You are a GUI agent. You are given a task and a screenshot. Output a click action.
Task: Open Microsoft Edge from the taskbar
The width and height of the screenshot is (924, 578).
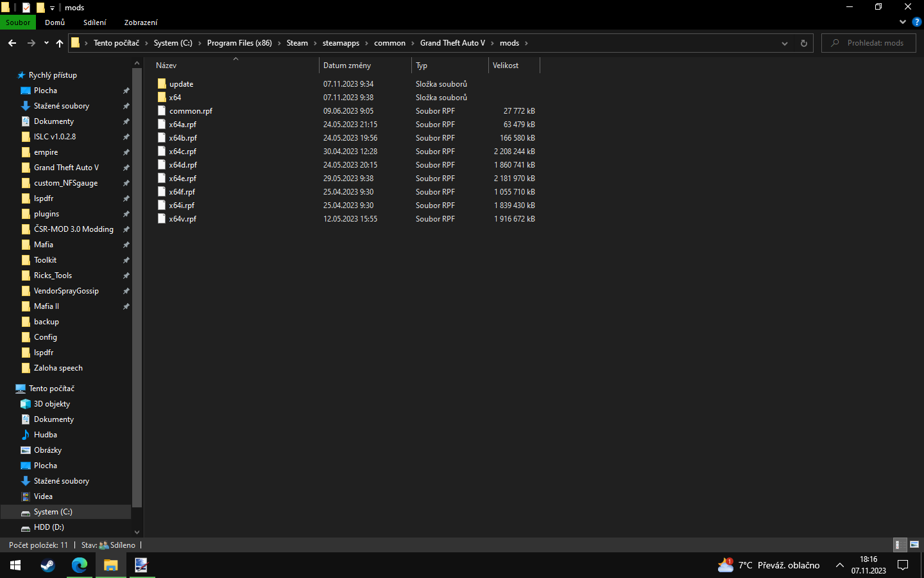point(79,565)
